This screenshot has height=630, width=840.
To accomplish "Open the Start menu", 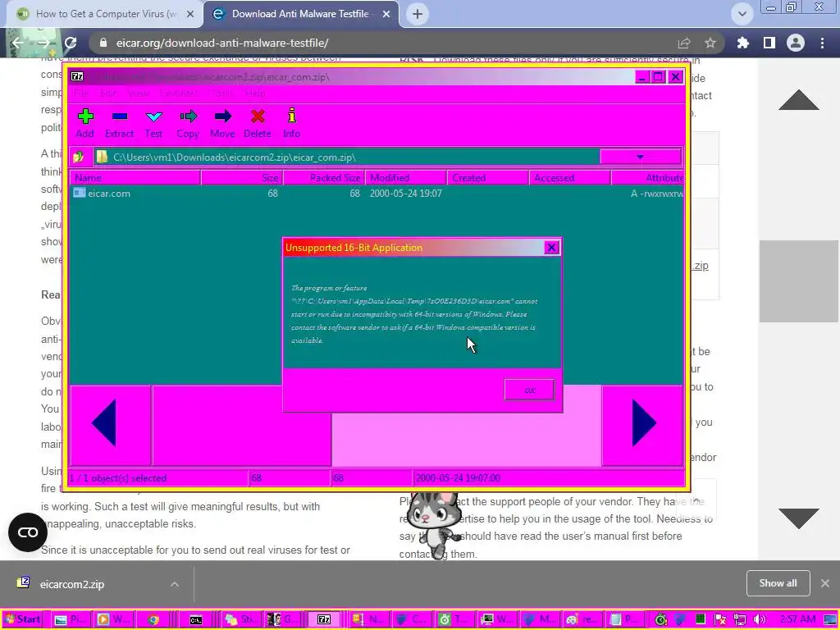I will [22, 619].
